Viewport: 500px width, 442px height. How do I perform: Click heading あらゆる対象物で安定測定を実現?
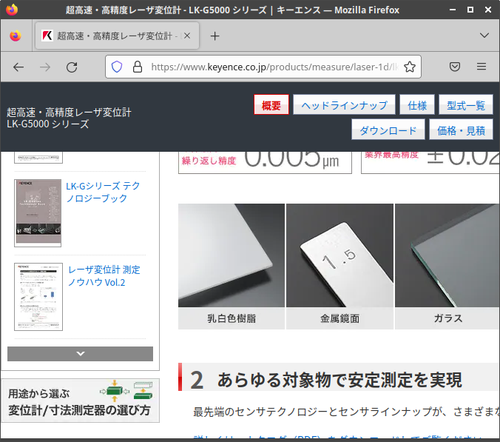click(340, 380)
